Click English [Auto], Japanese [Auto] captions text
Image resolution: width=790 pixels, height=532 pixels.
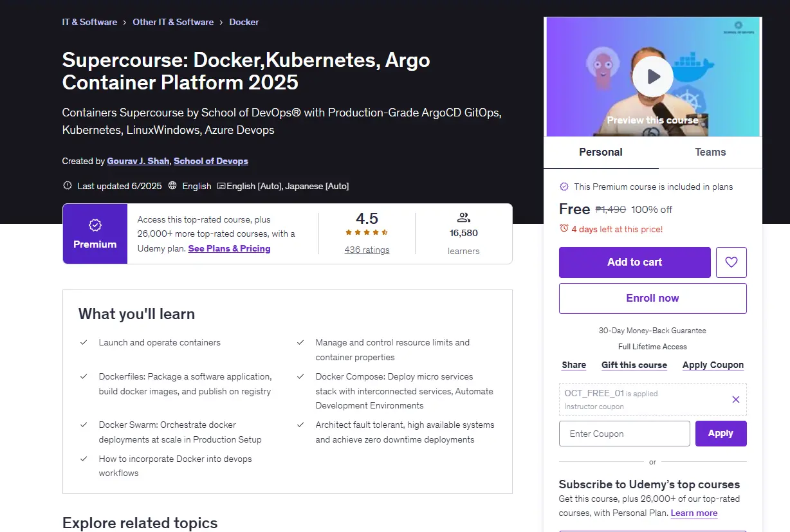pos(288,186)
